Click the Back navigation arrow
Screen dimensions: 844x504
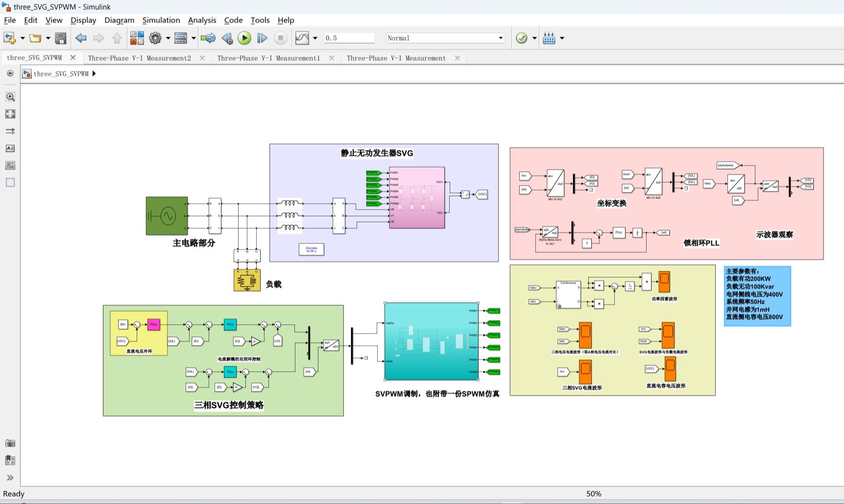(x=81, y=38)
